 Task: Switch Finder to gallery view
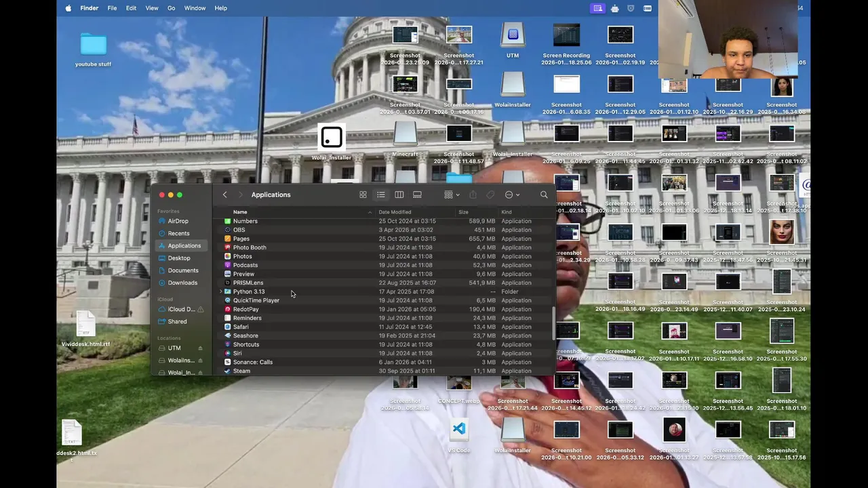(417, 195)
